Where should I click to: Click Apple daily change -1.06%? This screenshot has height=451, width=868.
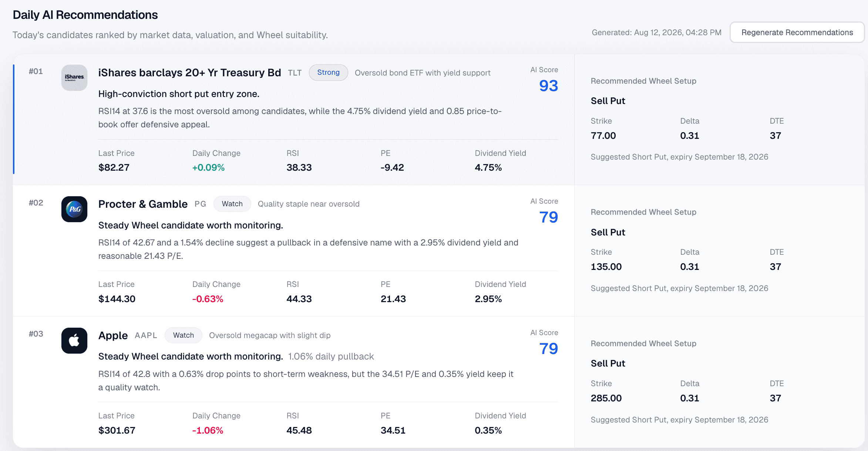208,431
